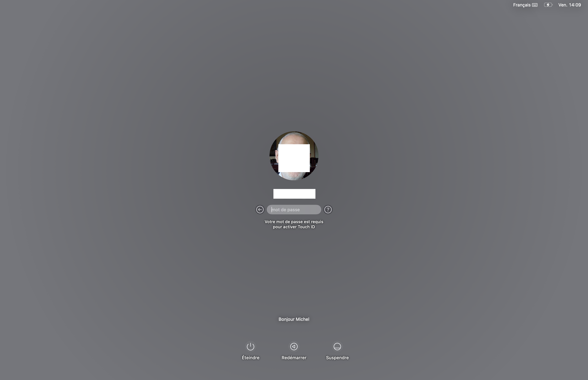588x380 pixels.
Task: Click the redacted username under avatar
Action: coord(294,194)
